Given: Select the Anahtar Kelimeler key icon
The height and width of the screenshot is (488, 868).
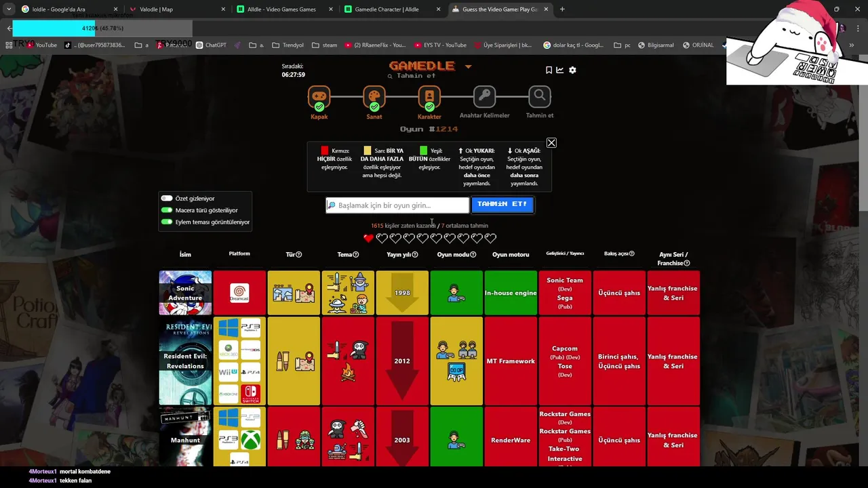Looking at the screenshot, I should tap(484, 96).
